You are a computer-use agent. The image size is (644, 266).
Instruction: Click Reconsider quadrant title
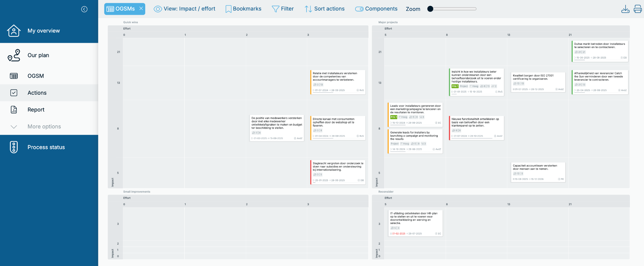tap(386, 192)
